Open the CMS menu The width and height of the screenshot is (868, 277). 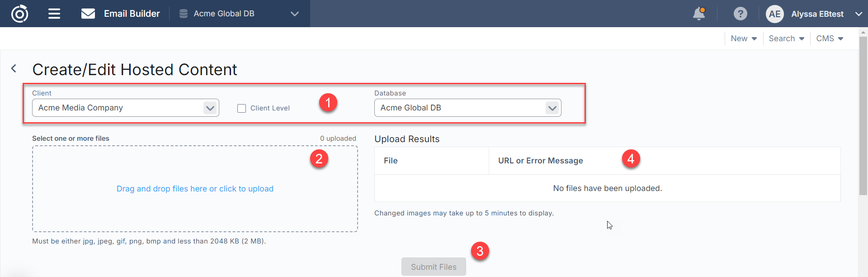pyautogui.click(x=830, y=38)
